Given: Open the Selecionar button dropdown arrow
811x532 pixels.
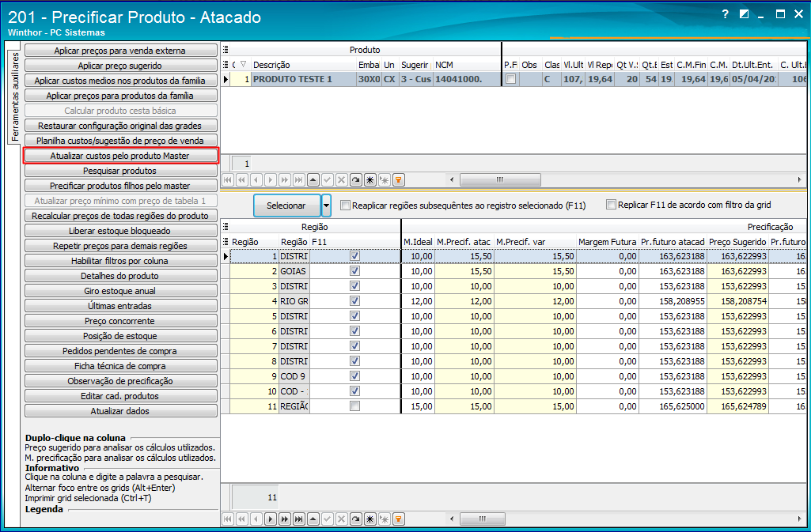Looking at the screenshot, I should (326, 206).
